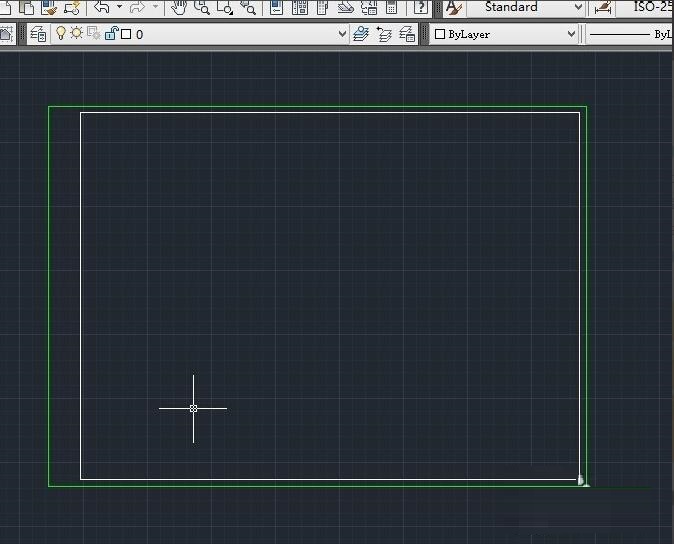Open the Sheet Set Manager icon
This screenshot has width=674, height=544.
345,7
